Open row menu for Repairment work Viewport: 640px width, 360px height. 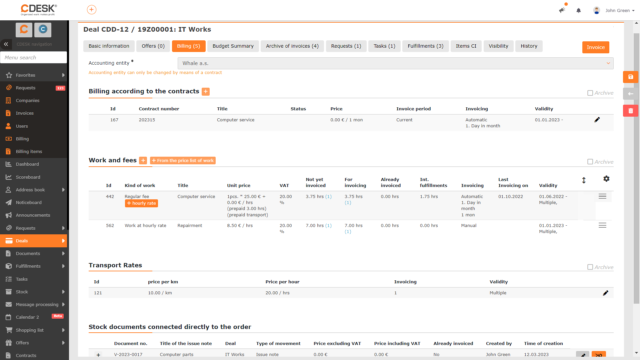click(x=602, y=225)
